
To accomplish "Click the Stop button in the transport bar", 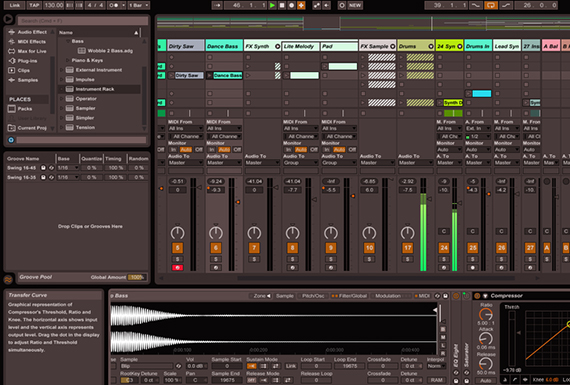I will coord(282,5).
